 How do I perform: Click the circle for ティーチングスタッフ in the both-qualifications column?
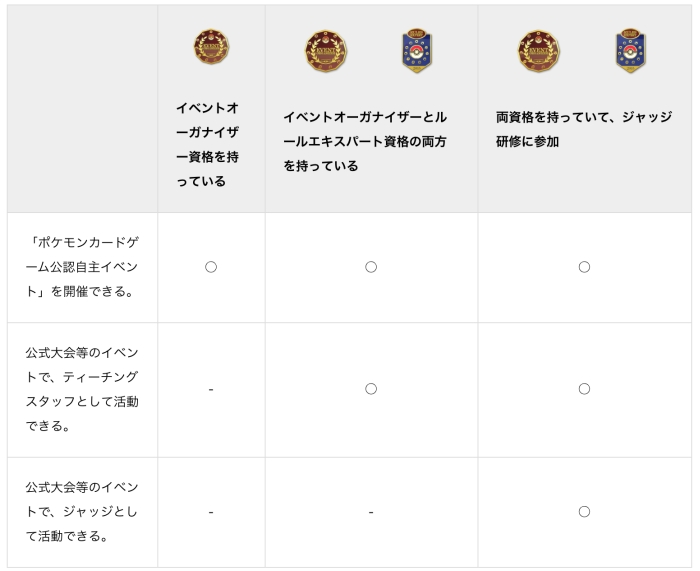(x=371, y=389)
